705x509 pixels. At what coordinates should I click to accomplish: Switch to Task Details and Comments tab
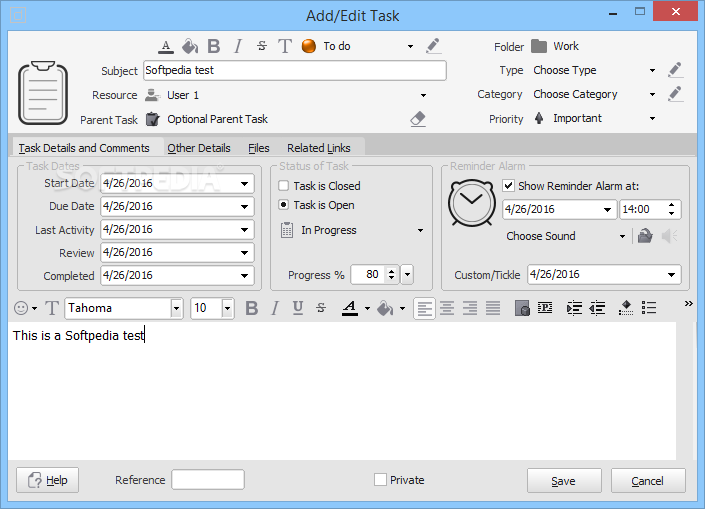pyautogui.click(x=84, y=148)
